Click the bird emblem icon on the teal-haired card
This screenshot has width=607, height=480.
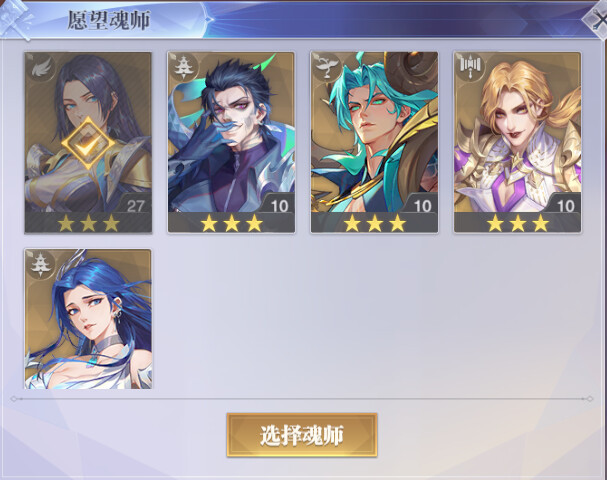[327, 67]
